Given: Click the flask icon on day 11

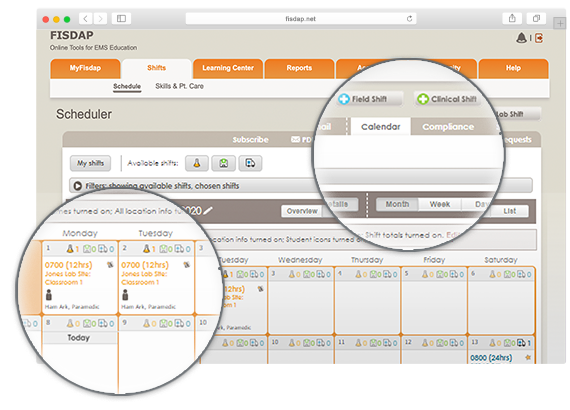Looking at the screenshot, I should 358,343.
